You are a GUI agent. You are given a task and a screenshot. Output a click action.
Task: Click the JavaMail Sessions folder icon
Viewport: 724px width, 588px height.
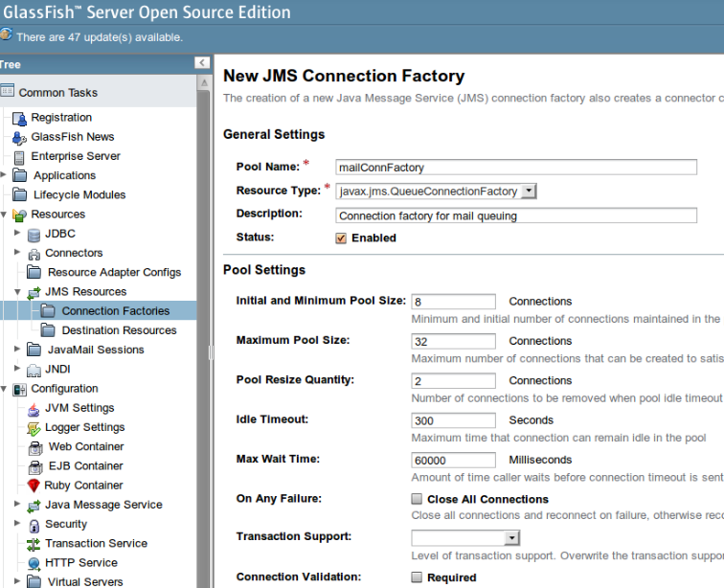34,350
